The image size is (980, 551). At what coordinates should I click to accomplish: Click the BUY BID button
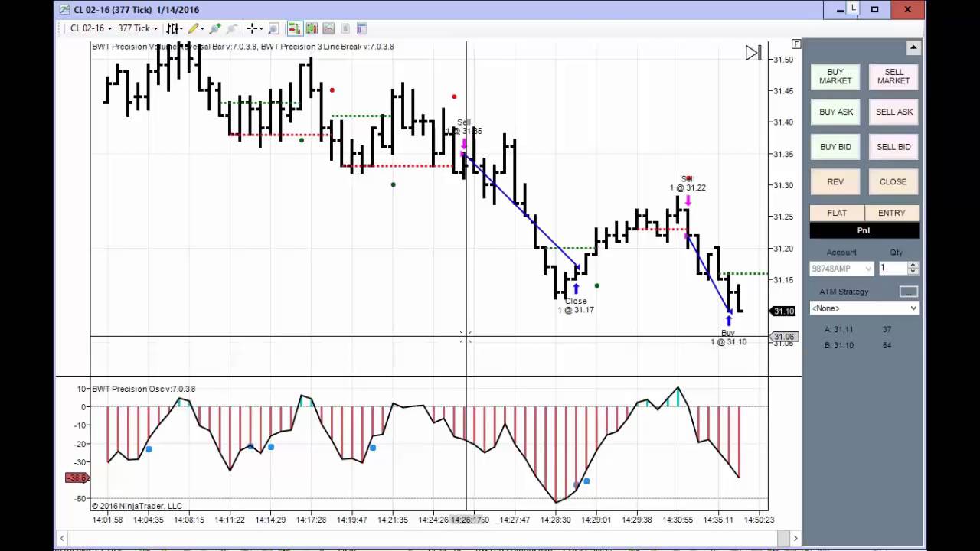point(835,147)
